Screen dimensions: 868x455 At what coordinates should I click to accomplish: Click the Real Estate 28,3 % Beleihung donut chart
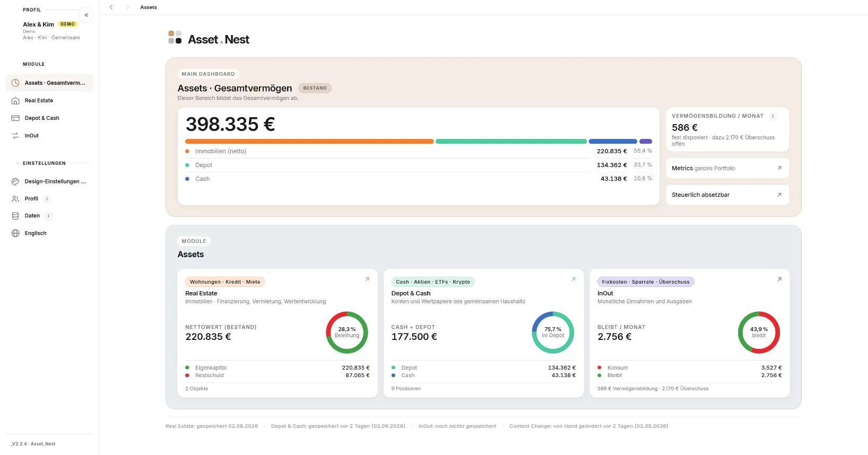coord(347,332)
